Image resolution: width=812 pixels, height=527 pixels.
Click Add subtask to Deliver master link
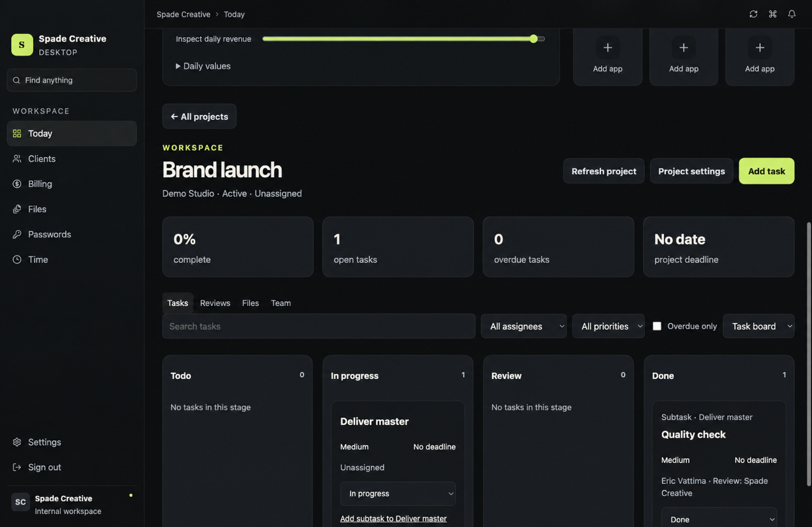[x=393, y=519]
